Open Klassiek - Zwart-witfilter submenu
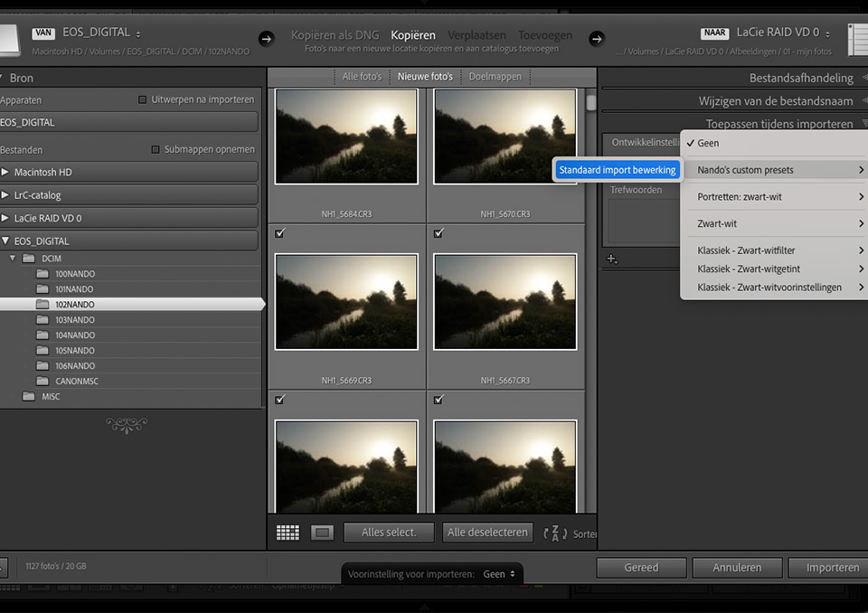This screenshot has height=613, width=868. tap(775, 250)
